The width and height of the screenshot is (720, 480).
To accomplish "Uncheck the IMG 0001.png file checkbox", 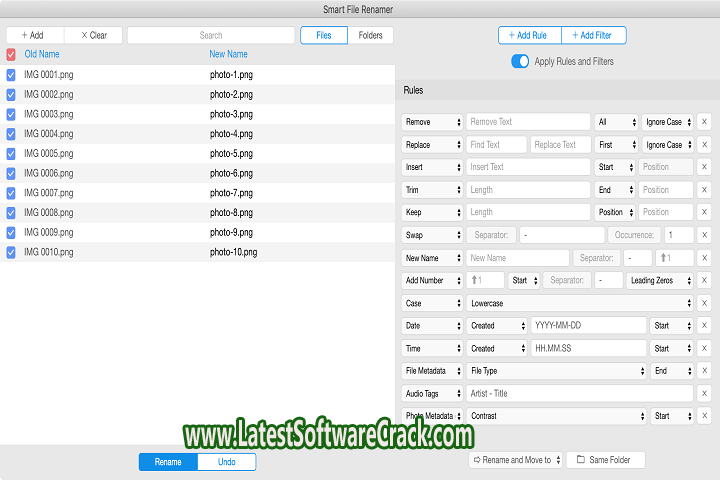I will 11,75.
